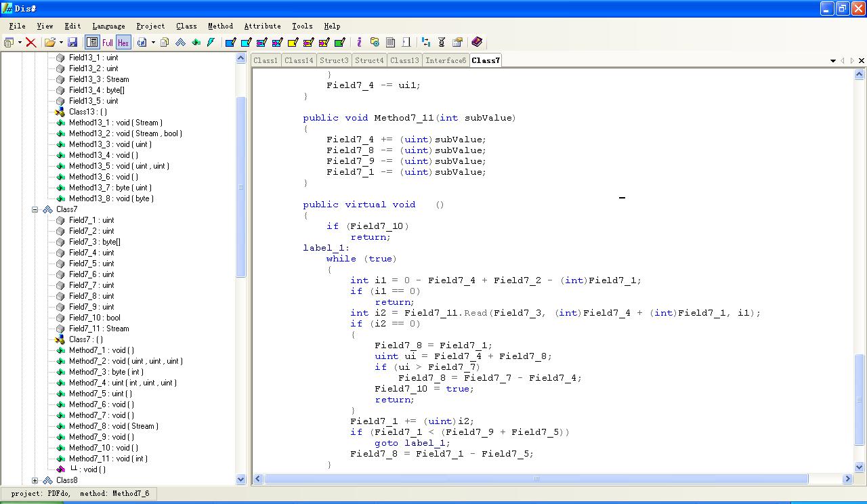Click the purple help book icon
This screenshot has width=867, height=504.
(x=477, y=43)
